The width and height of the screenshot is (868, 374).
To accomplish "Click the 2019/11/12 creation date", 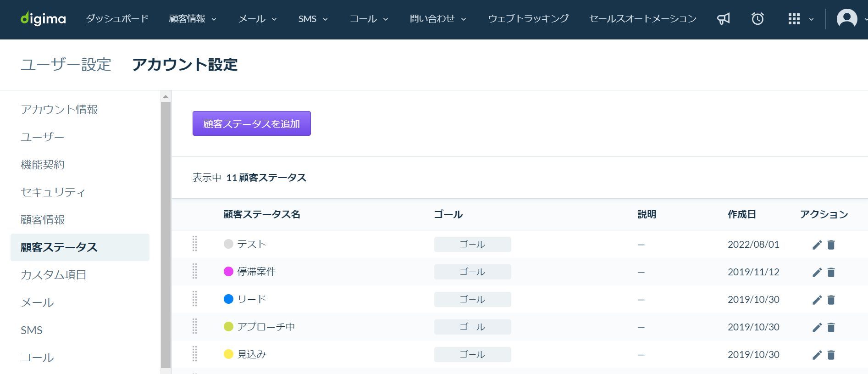I will (x=753, y=272).
